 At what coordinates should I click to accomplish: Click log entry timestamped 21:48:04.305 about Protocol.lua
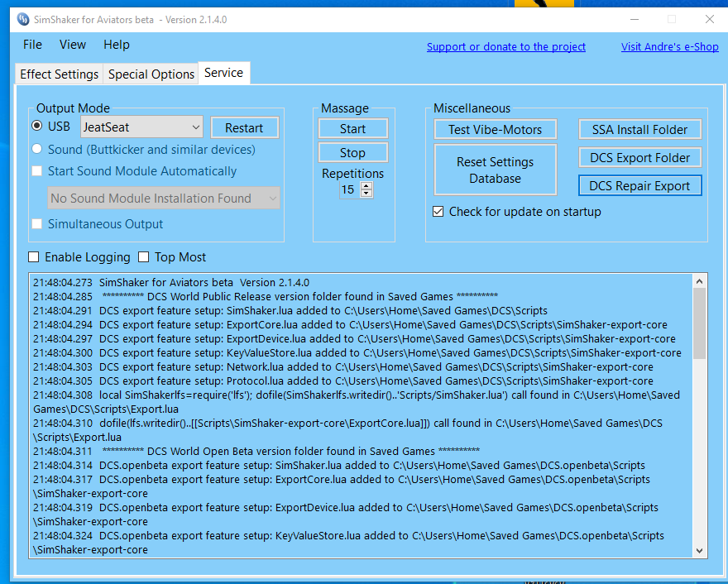[343, 381]
